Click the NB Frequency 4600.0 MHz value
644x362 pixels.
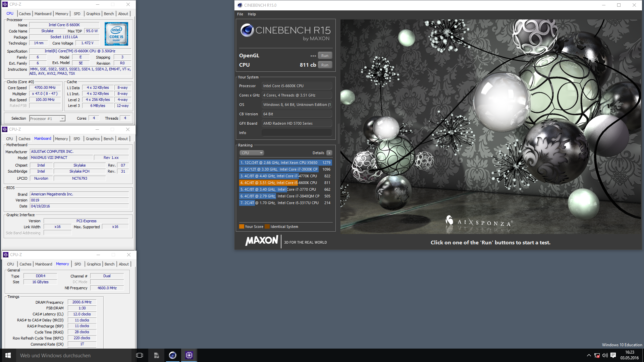(x=107, y=288)
